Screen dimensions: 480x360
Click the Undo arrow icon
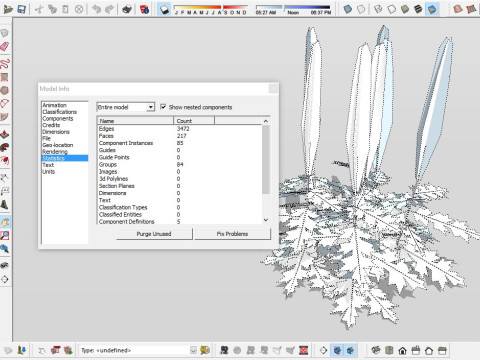click(96, 9)
